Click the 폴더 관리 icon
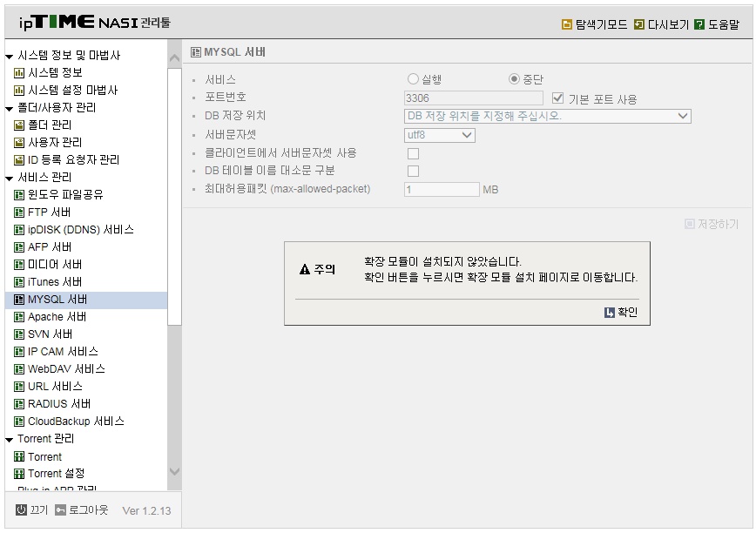The height and width of the screenshot is (533, 756). (x=19, y=125)
